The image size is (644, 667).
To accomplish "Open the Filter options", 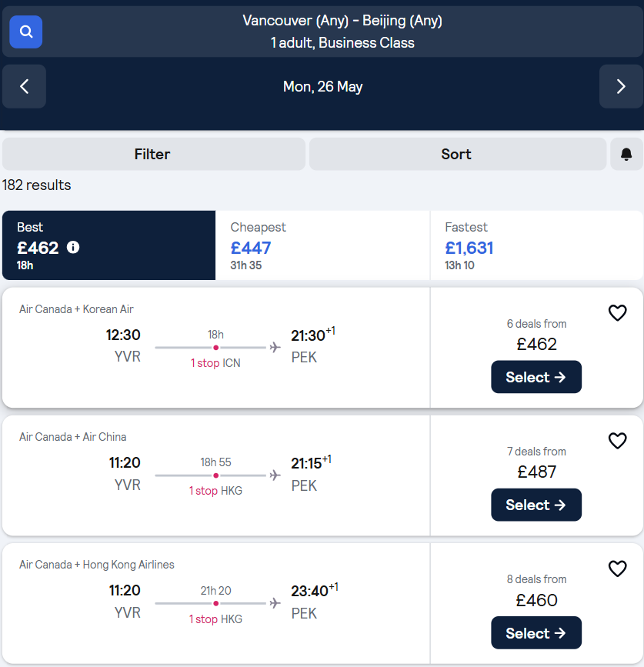I will (x=154, y=154).
